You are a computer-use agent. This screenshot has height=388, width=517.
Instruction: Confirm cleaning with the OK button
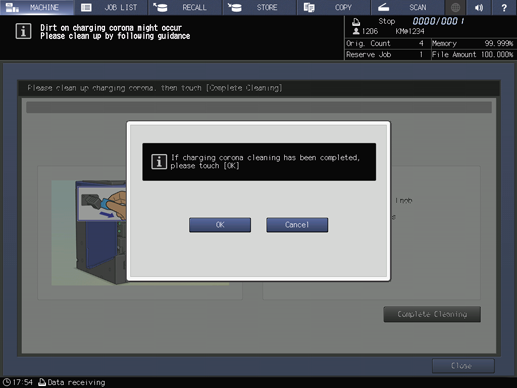tap(220, 225)
